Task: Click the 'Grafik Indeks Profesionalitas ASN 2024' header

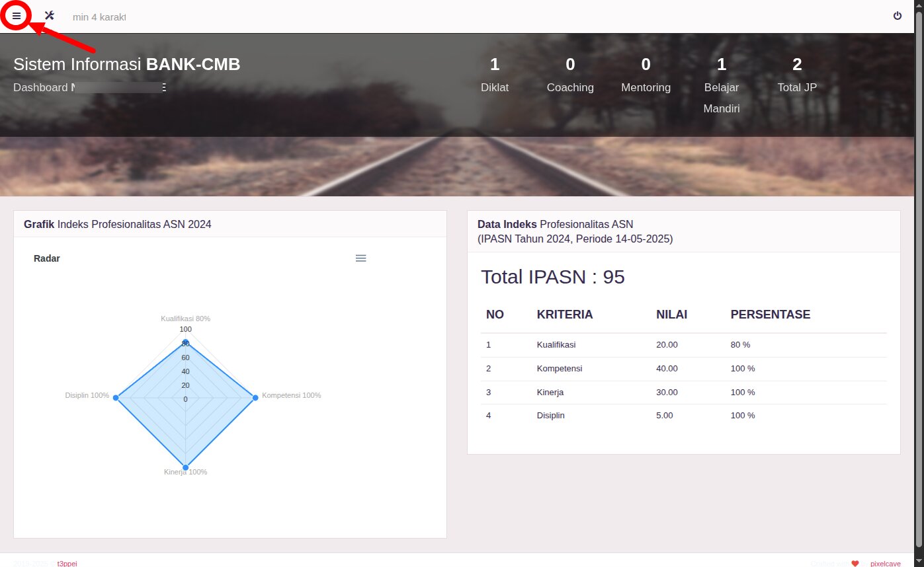Action: click(x=118, y=224)
